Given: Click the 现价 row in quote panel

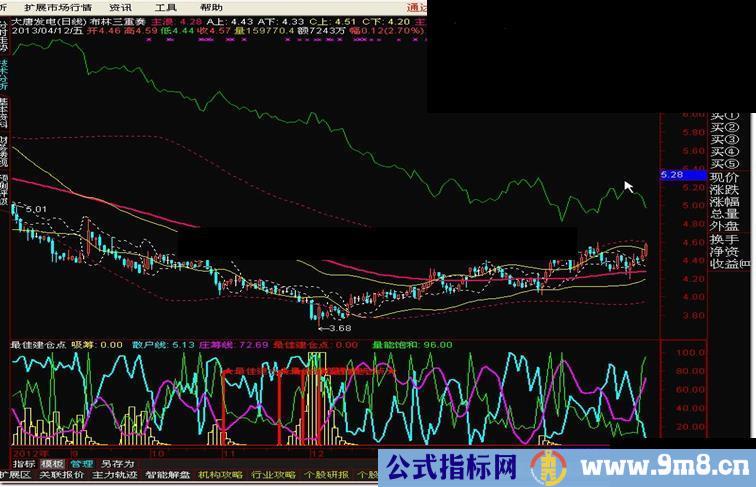Looking at the screenshot, I should click(724, 176).
